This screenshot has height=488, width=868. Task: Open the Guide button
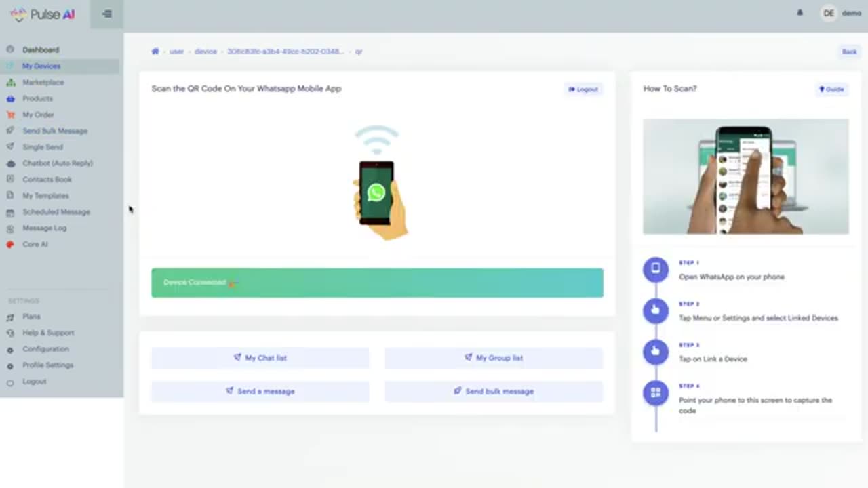tap(831, 89)
